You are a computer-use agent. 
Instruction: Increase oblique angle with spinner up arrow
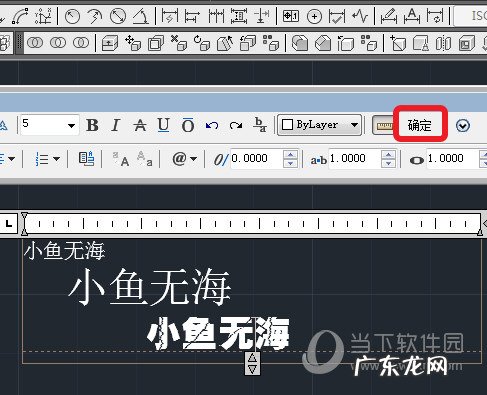point(290,155)
